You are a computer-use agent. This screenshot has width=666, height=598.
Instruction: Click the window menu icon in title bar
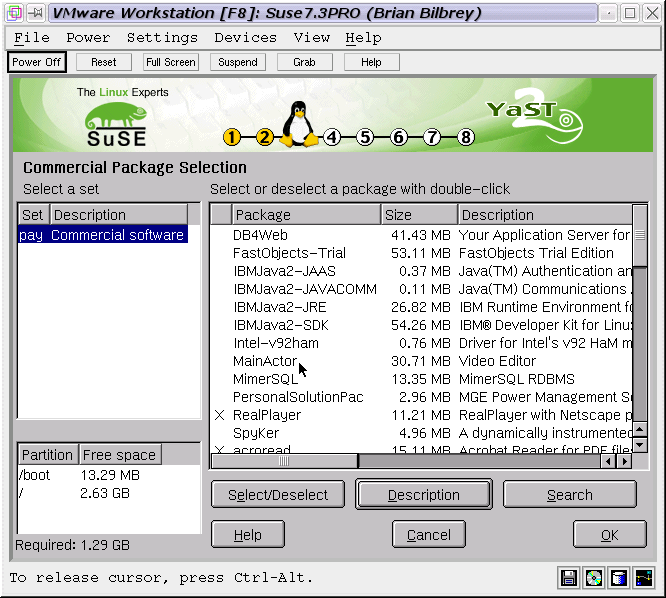click(13, 13)
